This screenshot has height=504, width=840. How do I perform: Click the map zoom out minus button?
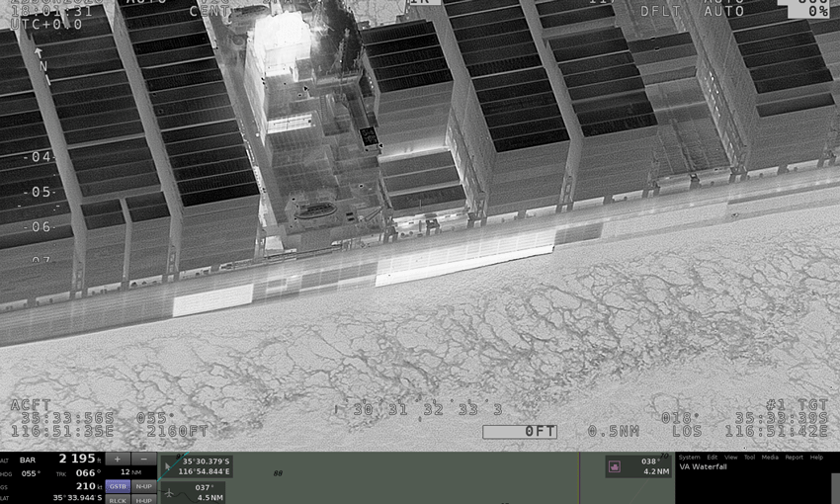coord(144,460)
